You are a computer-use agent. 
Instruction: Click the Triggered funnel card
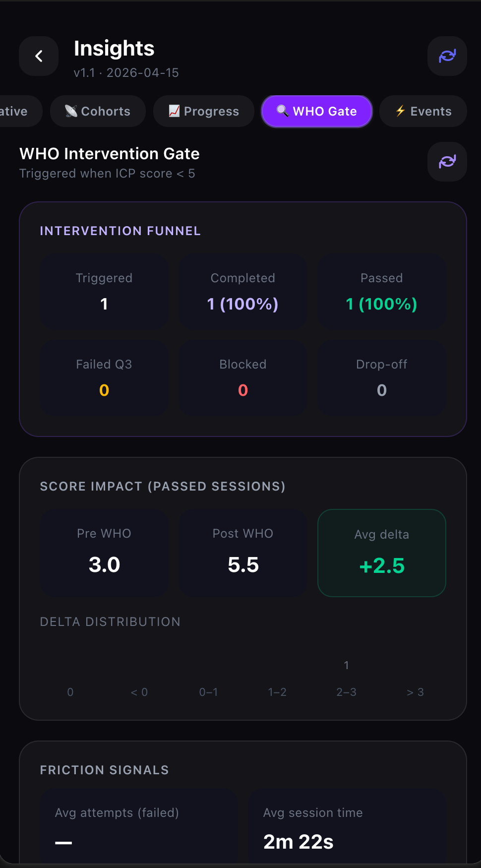pos(104,292)
